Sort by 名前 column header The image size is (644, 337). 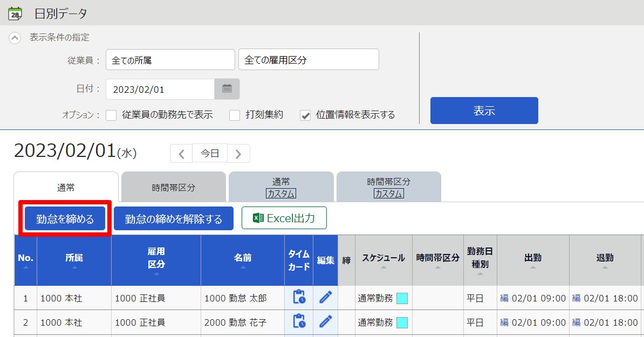[243, 260]
